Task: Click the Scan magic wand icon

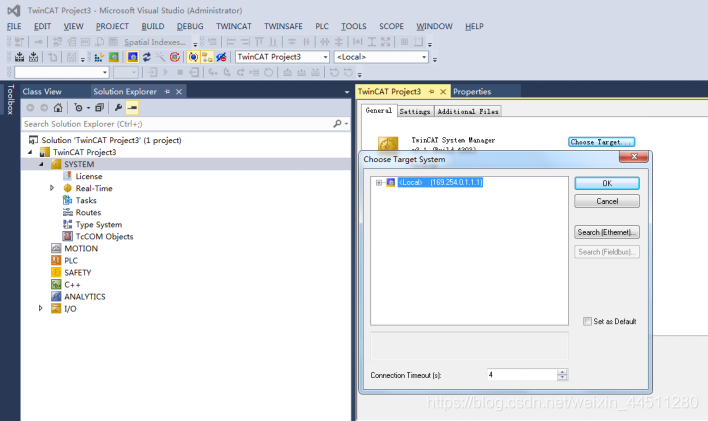Action: click(x=160, y=57)
